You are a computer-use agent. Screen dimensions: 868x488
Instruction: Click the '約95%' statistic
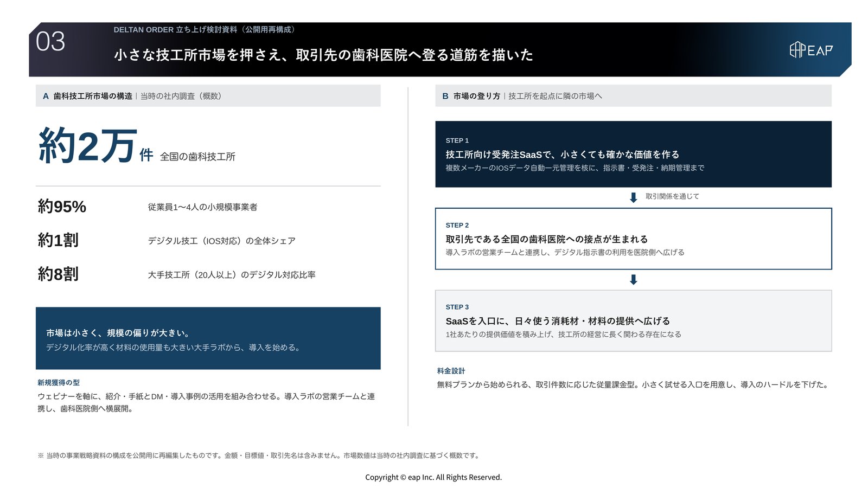click(62, 207)
